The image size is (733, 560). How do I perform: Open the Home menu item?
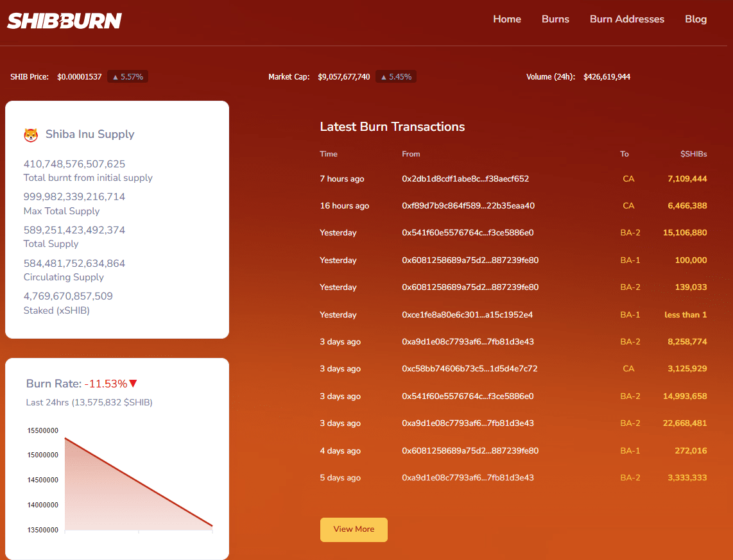(506, 19)
